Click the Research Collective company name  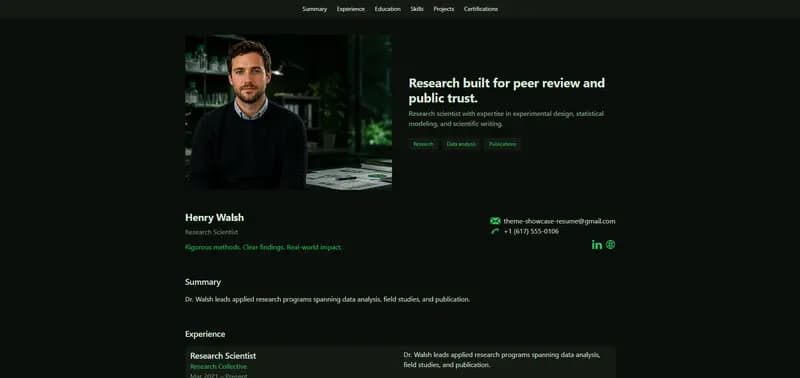point(218,366)
